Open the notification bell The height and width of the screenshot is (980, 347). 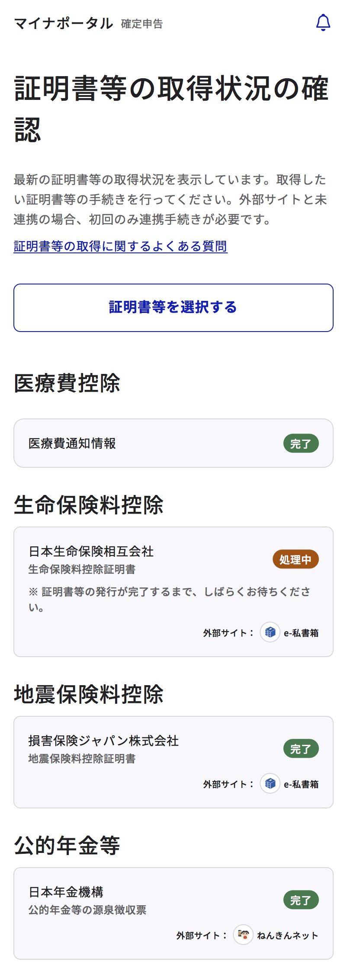point(323,23)
